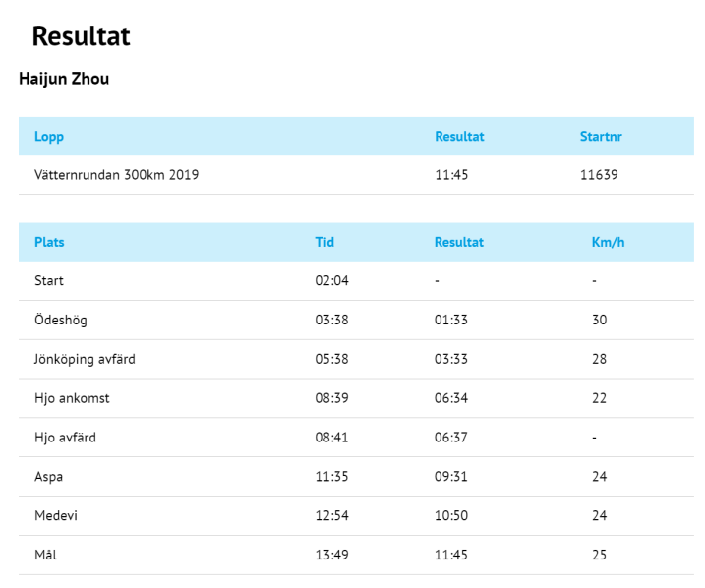Select the Mål finish row
Image resolution: width=705 pixels, height=588 pixels.
[356, 555]
